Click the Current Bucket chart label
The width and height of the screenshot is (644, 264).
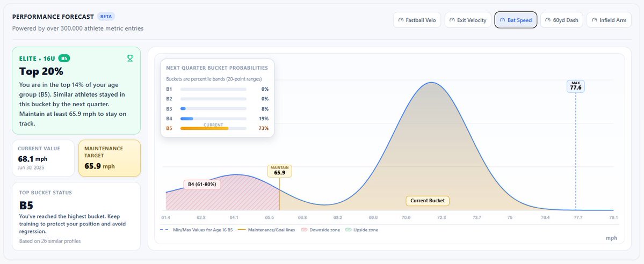(x=428, y=201)
